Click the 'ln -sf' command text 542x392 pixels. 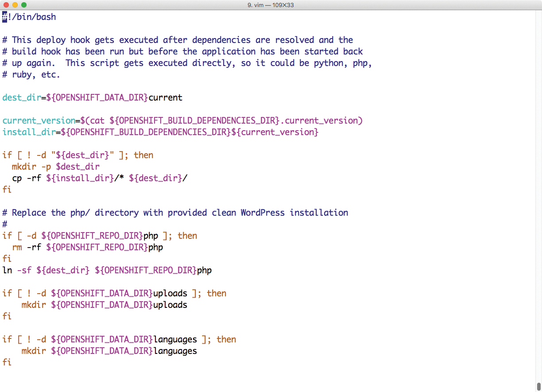tap(17, 270)
